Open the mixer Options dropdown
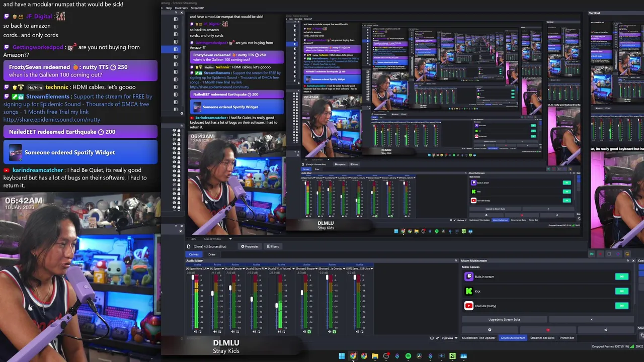 450,338
